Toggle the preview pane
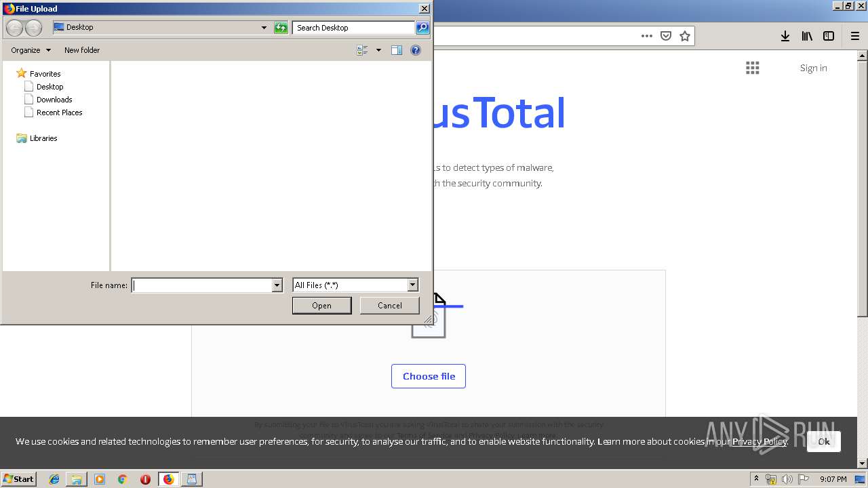Viewport: 868px width, 488px height. point(397,50)
